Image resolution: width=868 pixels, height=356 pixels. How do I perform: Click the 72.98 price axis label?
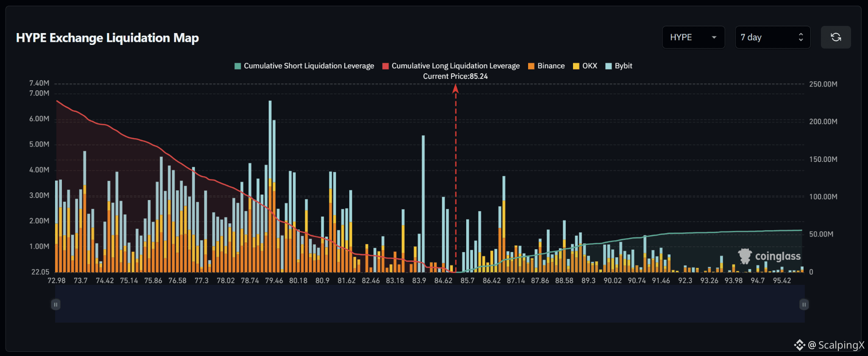(56, 281)
